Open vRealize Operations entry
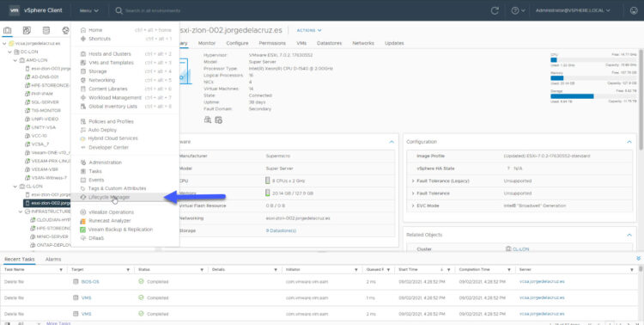This screenshot has height=325, width=644. (111, 212)
